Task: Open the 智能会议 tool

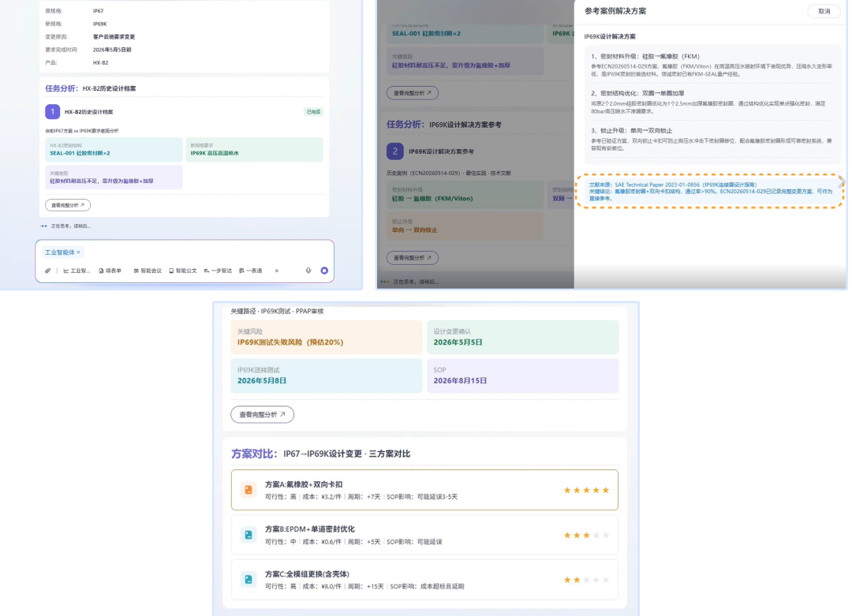Action: (x=148, y=271)
